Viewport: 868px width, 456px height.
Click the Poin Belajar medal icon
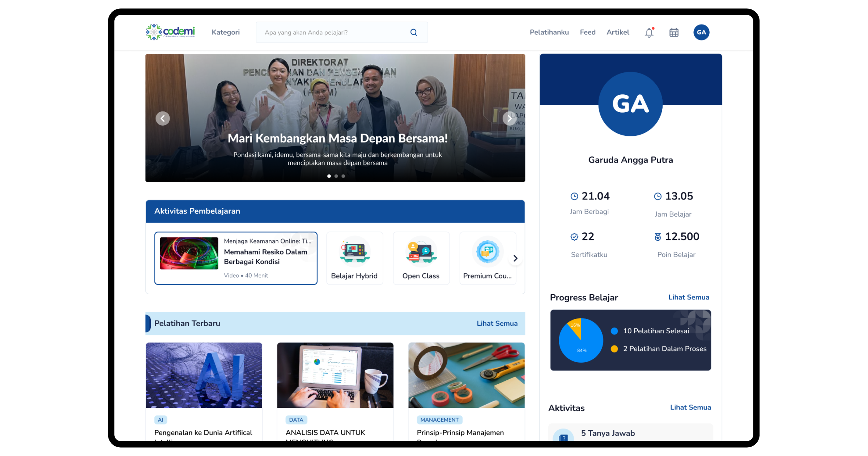(658, 237)
